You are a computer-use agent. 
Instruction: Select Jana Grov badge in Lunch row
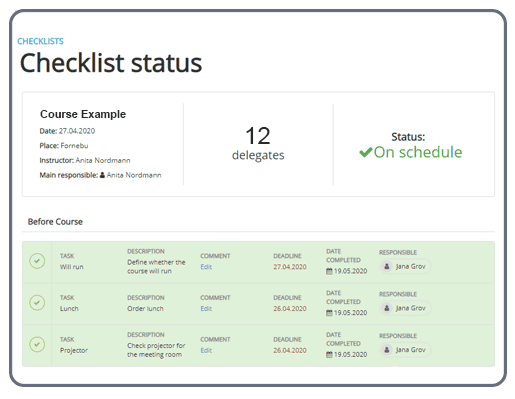pos(405,308)
